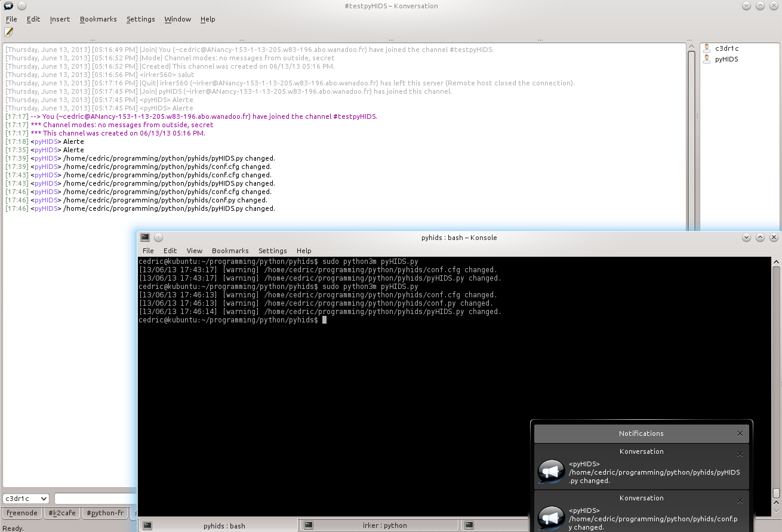The height and width of the screenshot is (532, 782).
Task: Click first 'sudo python3m pyHIDS.py' terminal command
Action: (x=370, y=262)
